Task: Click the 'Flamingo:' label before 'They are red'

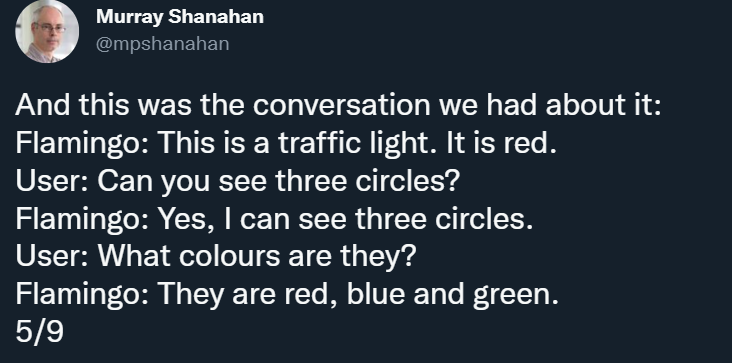Action: (x=82, y=294)
